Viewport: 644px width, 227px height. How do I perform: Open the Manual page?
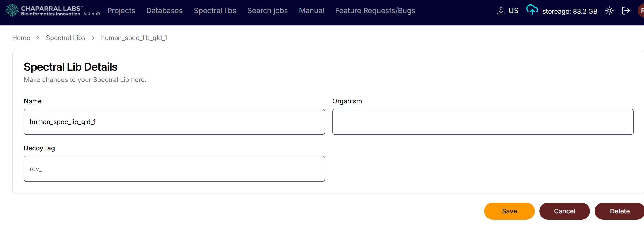tap(311, 11)
